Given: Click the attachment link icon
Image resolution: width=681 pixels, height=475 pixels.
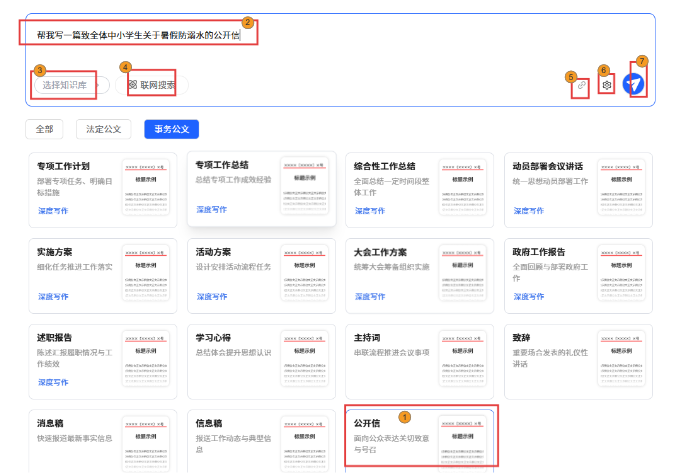Looking at the screenshot, I should point(581,87).
